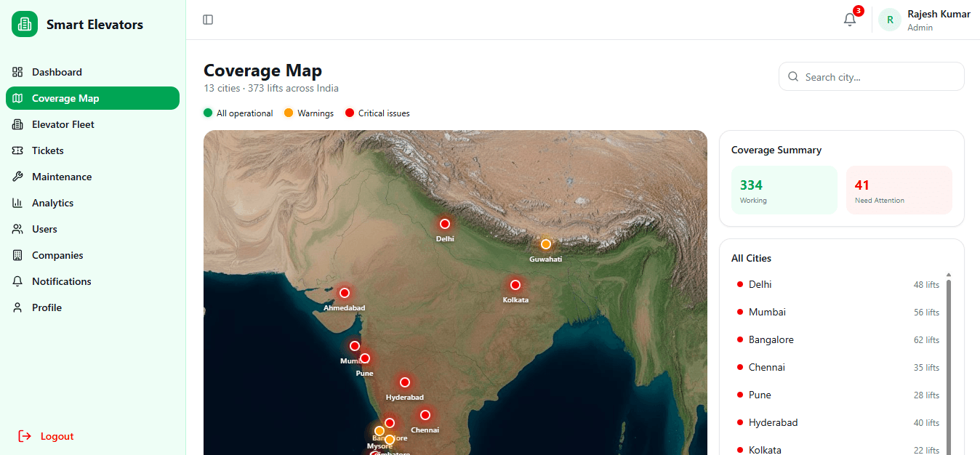
Task: Select Hyderabad row with 40 lifts
Action: pyautogui.click(x=838, y=422)
